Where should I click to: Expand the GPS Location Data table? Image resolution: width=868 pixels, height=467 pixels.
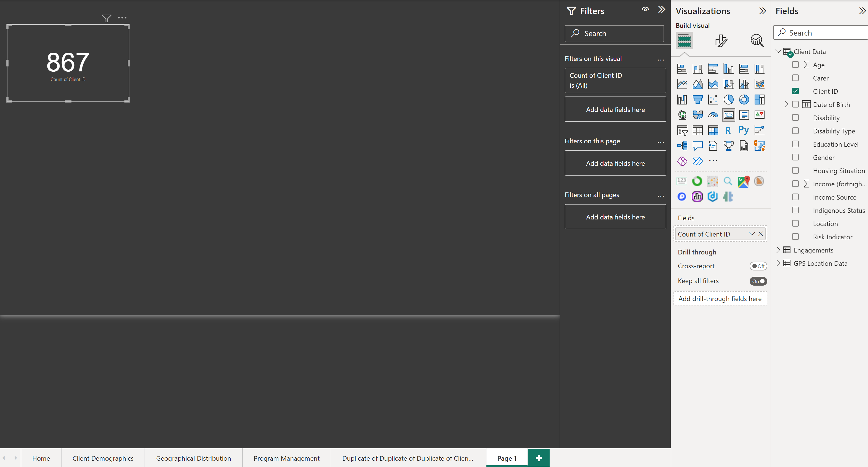778,263
